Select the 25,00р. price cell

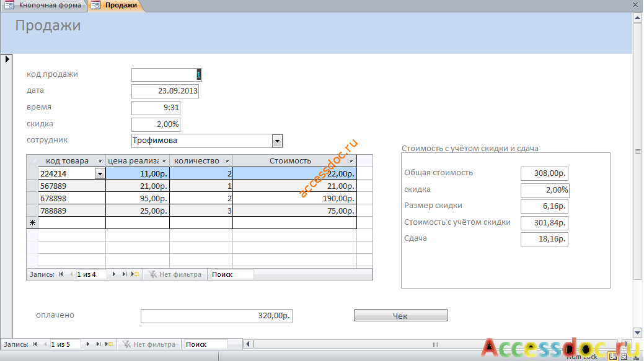click(138, 211)
